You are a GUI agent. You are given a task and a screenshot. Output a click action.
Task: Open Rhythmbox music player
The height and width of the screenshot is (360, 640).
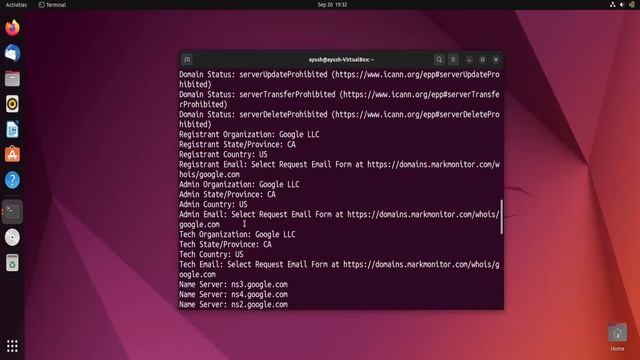pyautogui.click(x=12, y=104)
